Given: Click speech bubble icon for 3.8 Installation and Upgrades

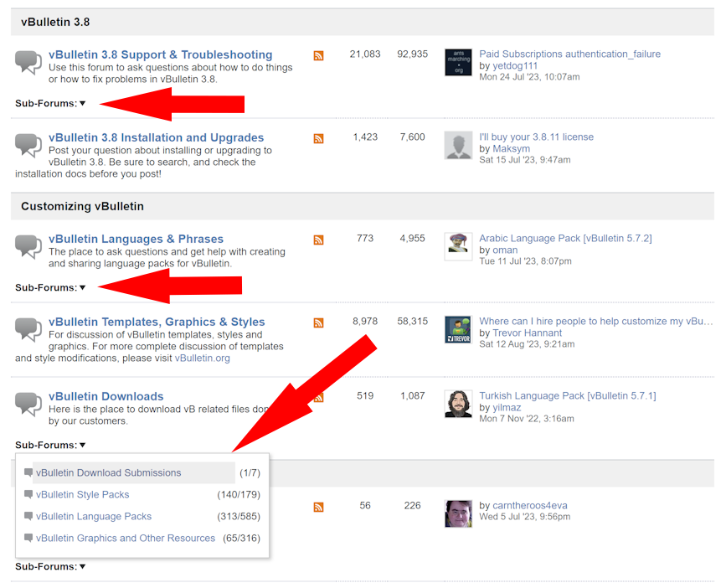Looking at the screenshot, I should click(x=28, y=145).
